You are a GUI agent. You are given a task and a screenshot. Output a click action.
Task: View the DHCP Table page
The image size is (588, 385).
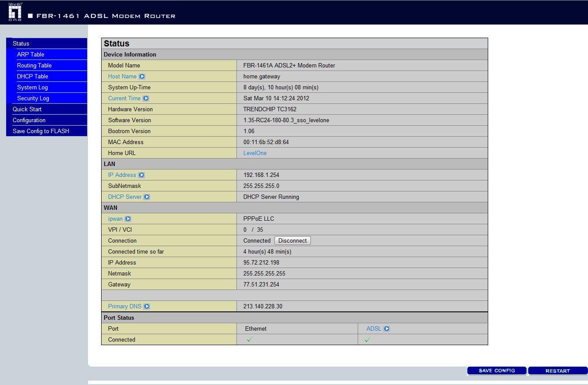(x=52, y=76)
